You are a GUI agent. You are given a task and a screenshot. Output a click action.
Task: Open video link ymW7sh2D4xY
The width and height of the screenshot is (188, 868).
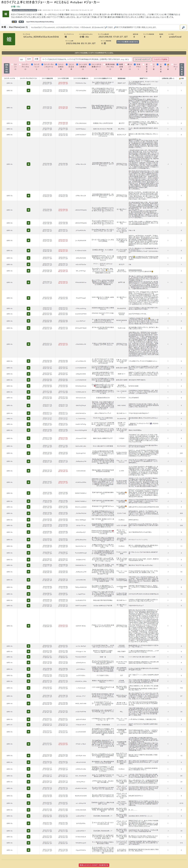tap(81, 134)
